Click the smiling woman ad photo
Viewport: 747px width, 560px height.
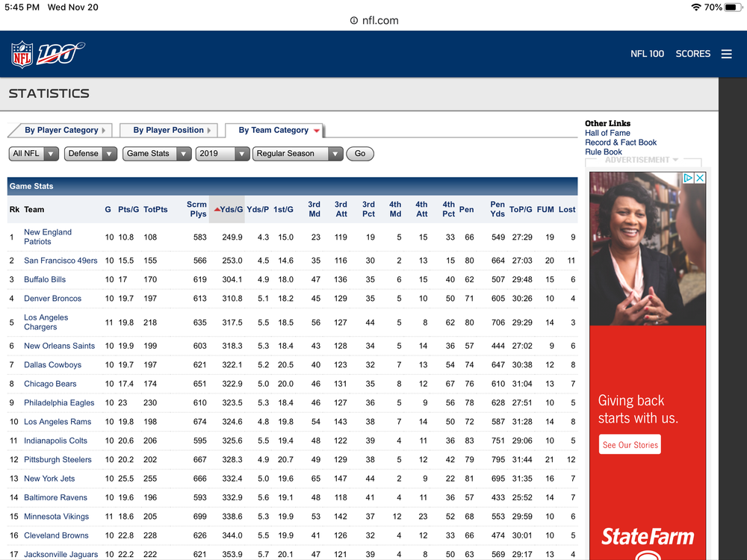(648, 249)
